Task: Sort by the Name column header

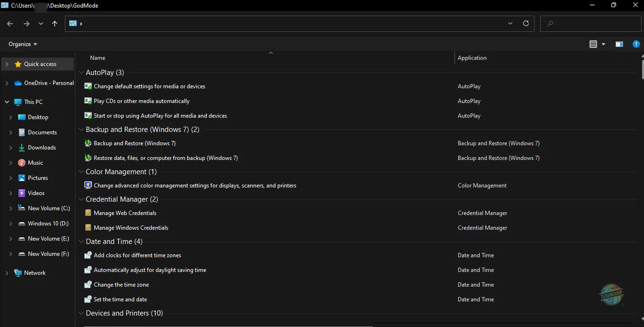Action: coord(98,58)
